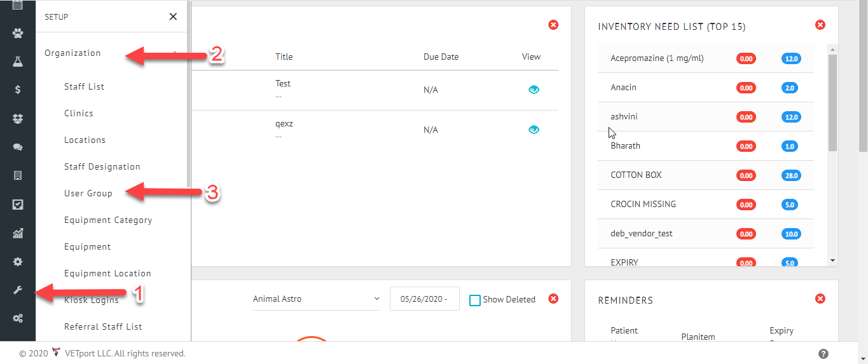
Task: Open User Group in setup menu
Action: [x=88, y=193]
